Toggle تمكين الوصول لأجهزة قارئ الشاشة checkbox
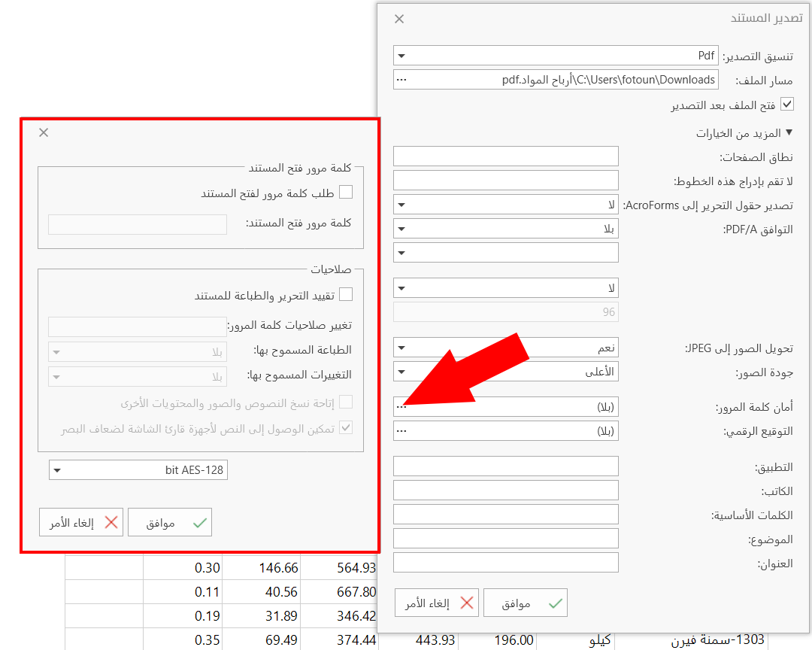Viewport: 812px width, 650px height. 346,427
